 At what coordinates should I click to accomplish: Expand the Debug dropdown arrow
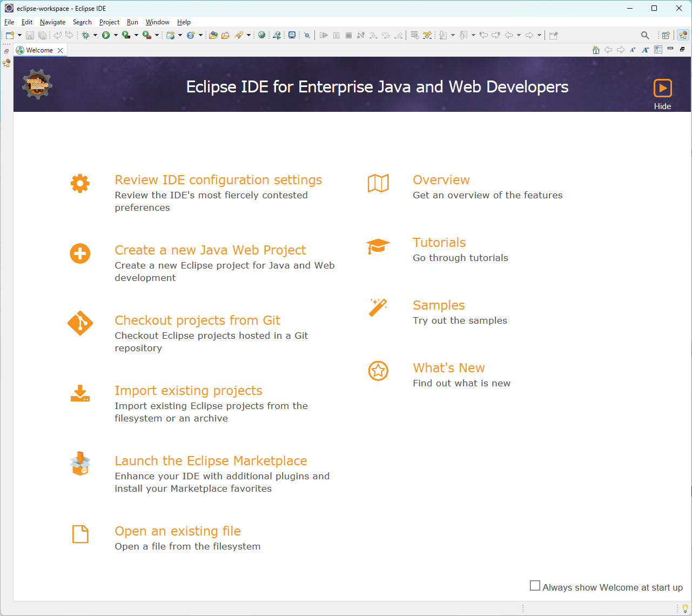[95, 35]
